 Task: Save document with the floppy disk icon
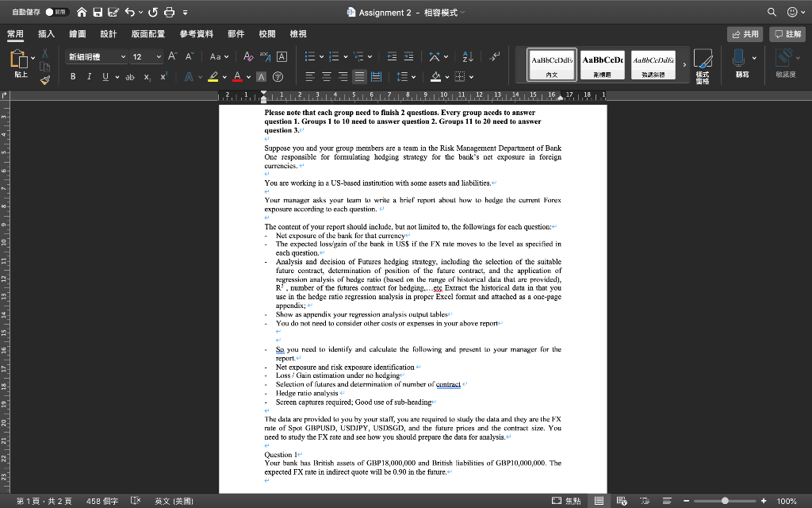click(98, 12)
